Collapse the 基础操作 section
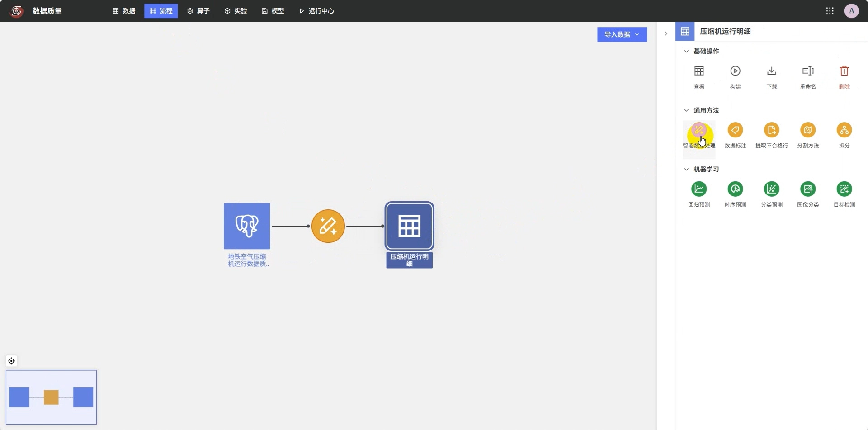 tap(686, 51)
